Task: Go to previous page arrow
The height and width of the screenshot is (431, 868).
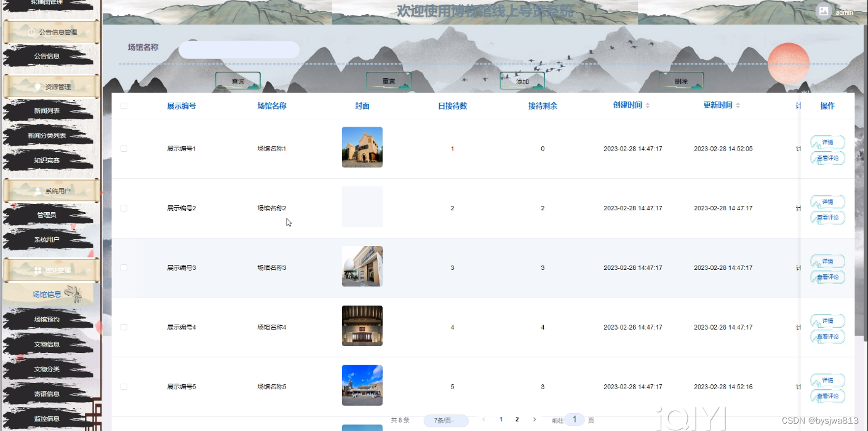Action: pos(484,419)
